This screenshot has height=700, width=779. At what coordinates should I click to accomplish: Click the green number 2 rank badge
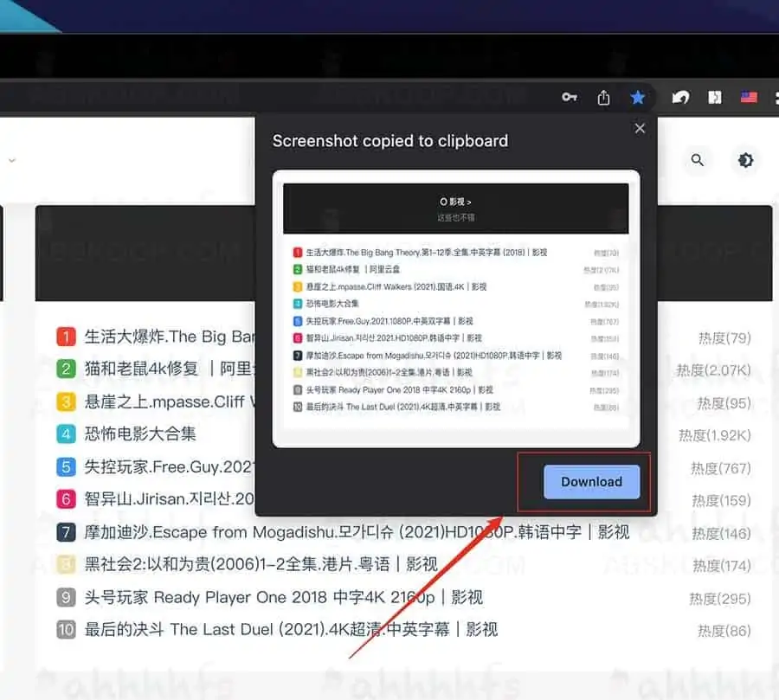pos(67,369)
